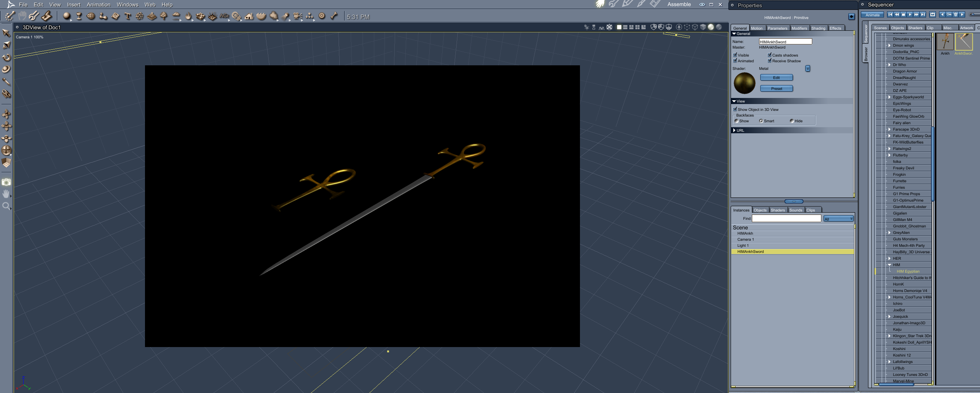Expand the Dr Who folder
Viewport: 980px width, 393px height.
[x=889, y=65]
